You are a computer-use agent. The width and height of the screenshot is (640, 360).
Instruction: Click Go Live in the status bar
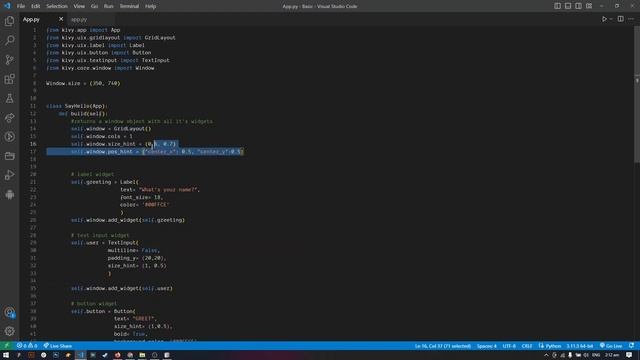coord(611,346)
